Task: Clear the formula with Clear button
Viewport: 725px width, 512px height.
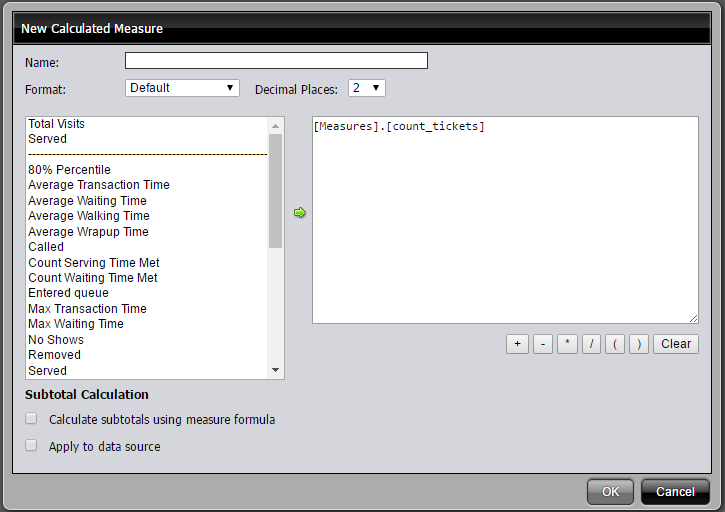Action: click(x=676, y=343)
